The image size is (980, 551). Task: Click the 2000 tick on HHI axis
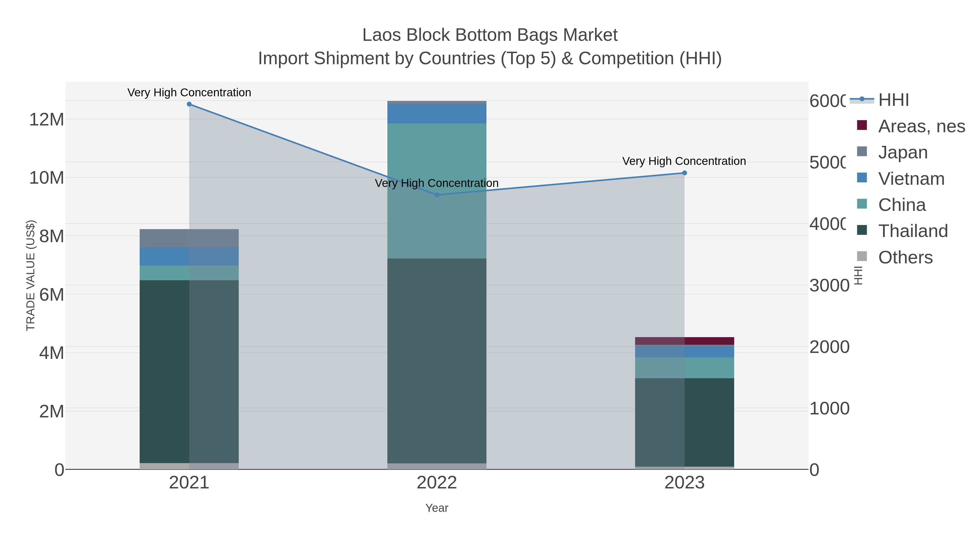(x=830, y=347)
